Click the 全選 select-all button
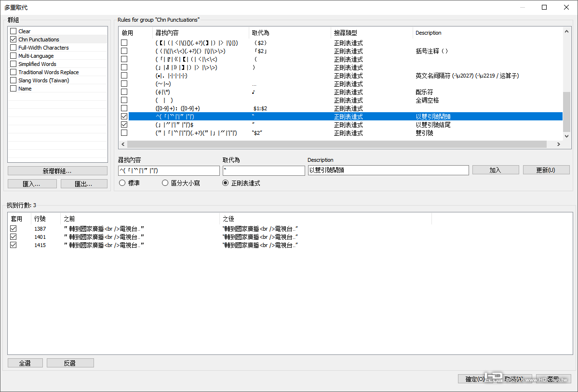 [x=25, y=363]
